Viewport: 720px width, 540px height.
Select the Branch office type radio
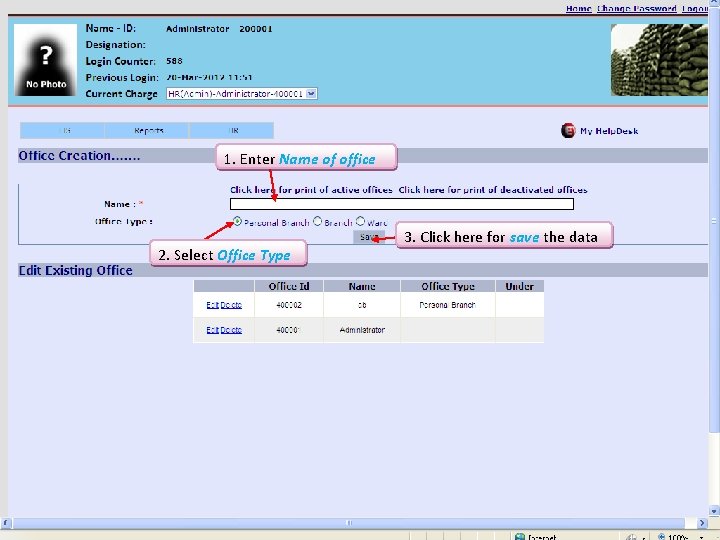pos(317,221)
